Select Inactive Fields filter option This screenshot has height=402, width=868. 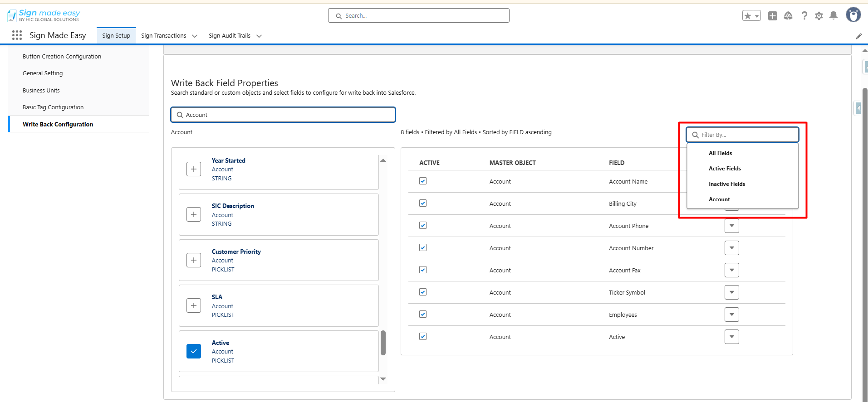point(726,184)
